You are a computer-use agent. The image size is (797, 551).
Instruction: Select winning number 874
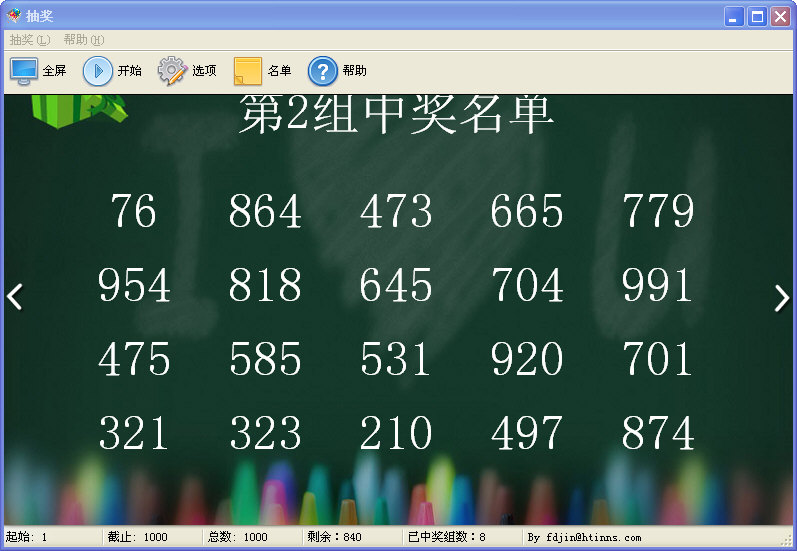[x=658, y=433]
